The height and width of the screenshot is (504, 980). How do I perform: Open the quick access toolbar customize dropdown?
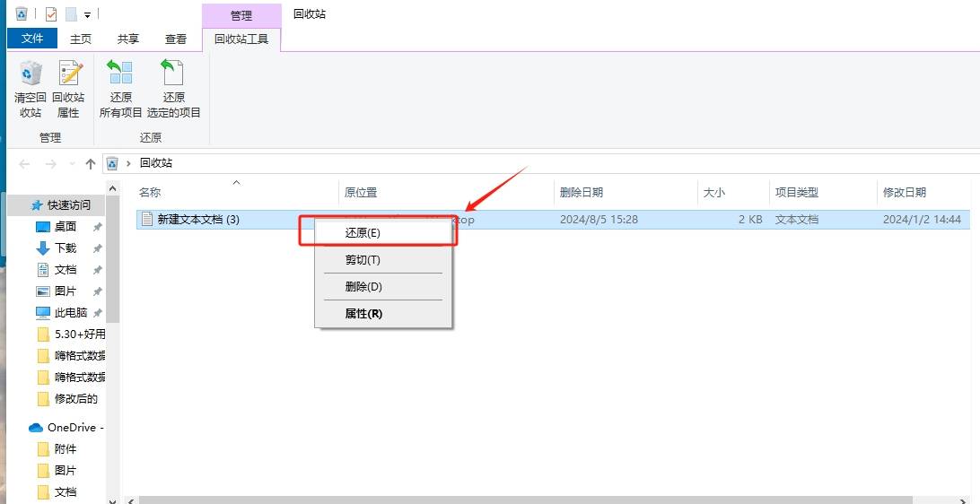88,14
